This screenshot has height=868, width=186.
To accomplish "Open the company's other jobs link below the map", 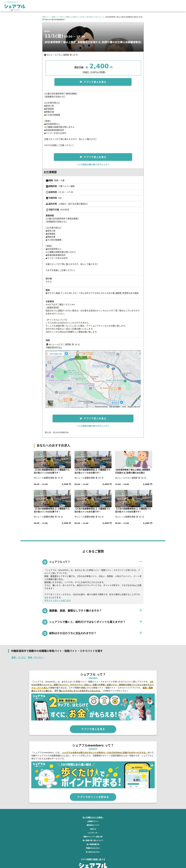I will coord(93,426).
